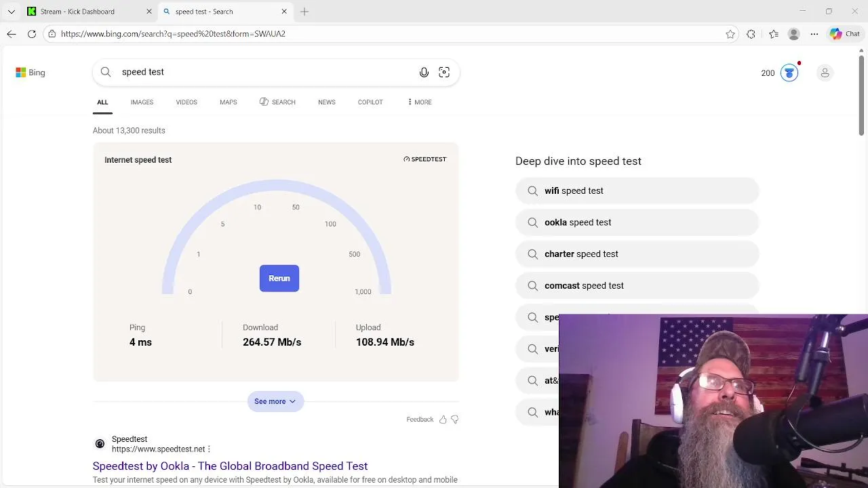This screenshot has width=868, height=488.
Task: Open browser settings and more menu
Action: point(814,34)
